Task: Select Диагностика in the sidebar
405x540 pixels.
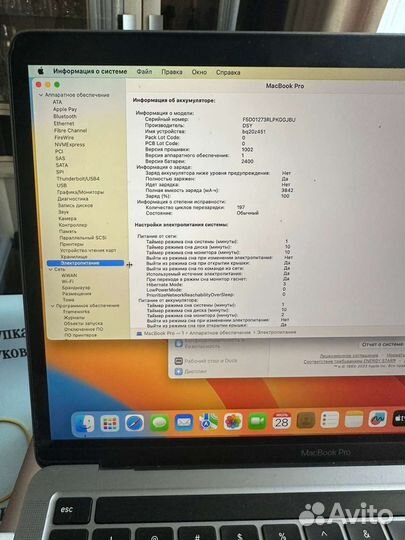Action: click(73, 199)
